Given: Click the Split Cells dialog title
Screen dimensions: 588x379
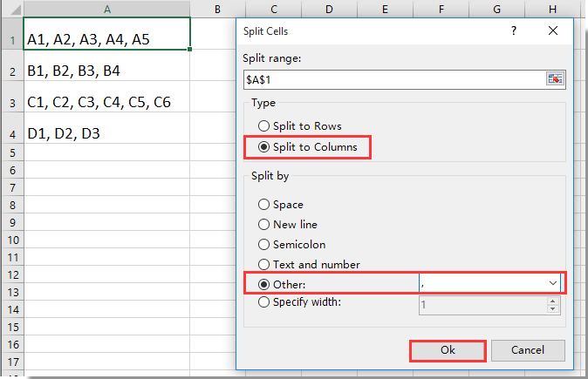Looking at the screenshot, I should point(265,31).
